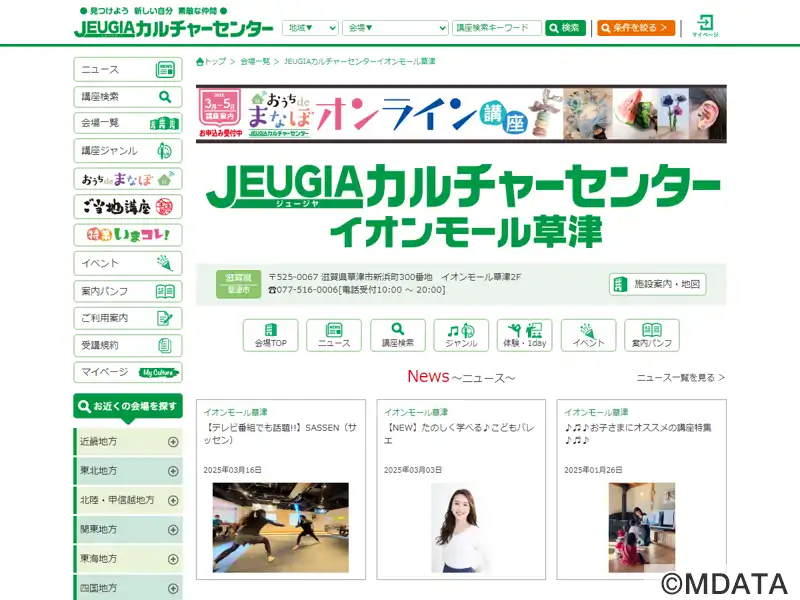Screen dimensions: 800x600
Task: Expand 東北地方 region list
Action: (x=128, y=471)
